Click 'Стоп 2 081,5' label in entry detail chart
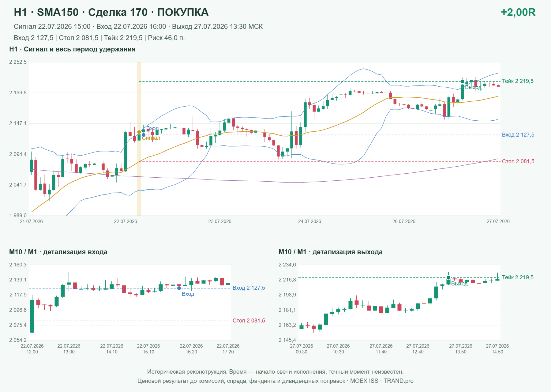 point(249,321)
